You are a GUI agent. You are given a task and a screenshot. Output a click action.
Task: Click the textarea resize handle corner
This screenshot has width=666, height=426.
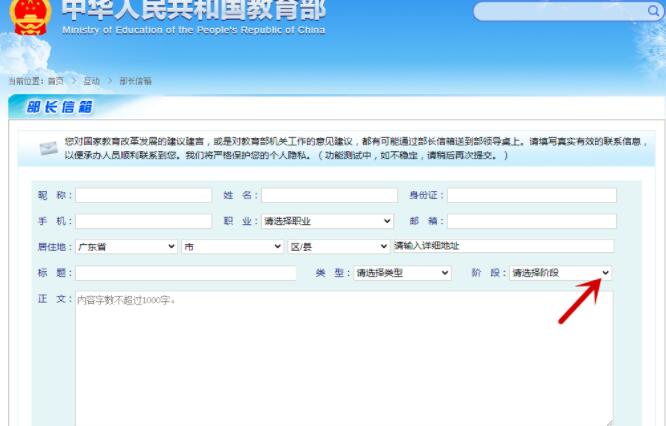[609, 421]
